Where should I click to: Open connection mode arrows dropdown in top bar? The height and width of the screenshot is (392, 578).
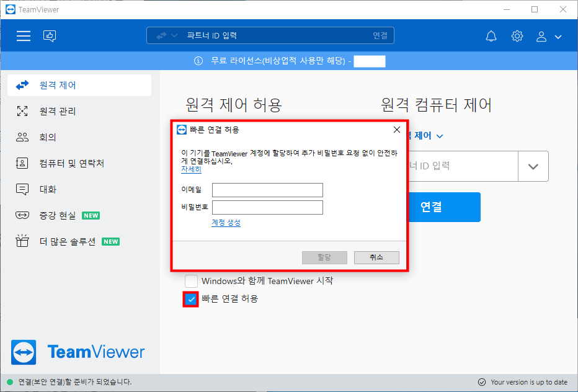click(x=167, y=35)
